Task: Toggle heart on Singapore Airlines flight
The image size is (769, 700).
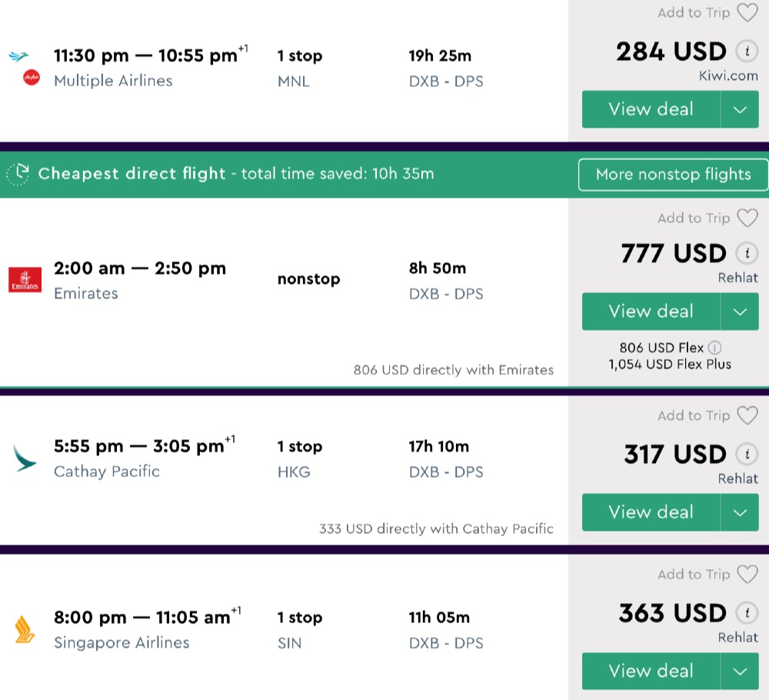Action: click(x=747, y=574)
